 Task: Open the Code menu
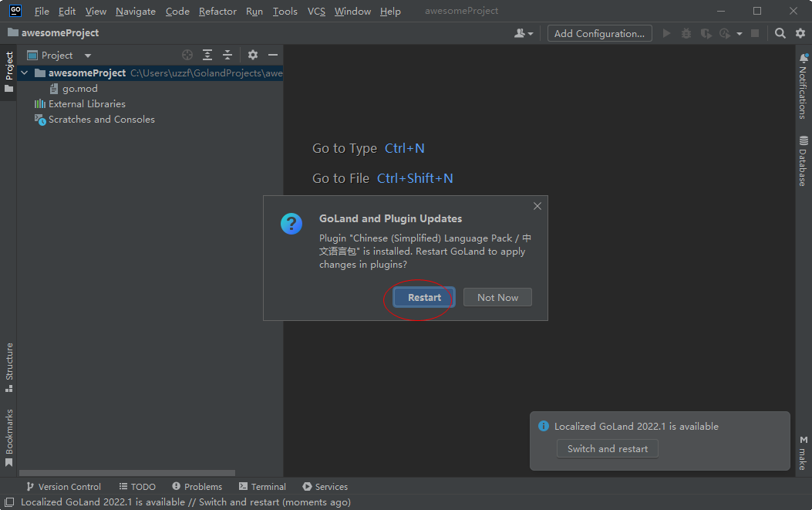[177, 12]
